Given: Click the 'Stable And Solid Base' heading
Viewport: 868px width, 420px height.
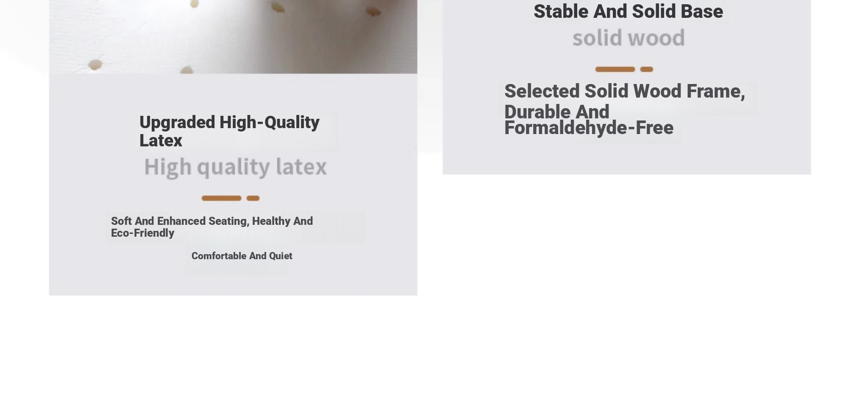Looking at the screenshot, I should point(628,11).
